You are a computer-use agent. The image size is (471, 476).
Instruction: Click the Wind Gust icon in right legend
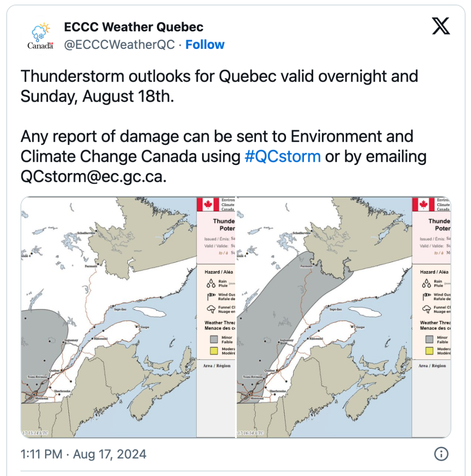pyautogui.click(x=427, y=296)
